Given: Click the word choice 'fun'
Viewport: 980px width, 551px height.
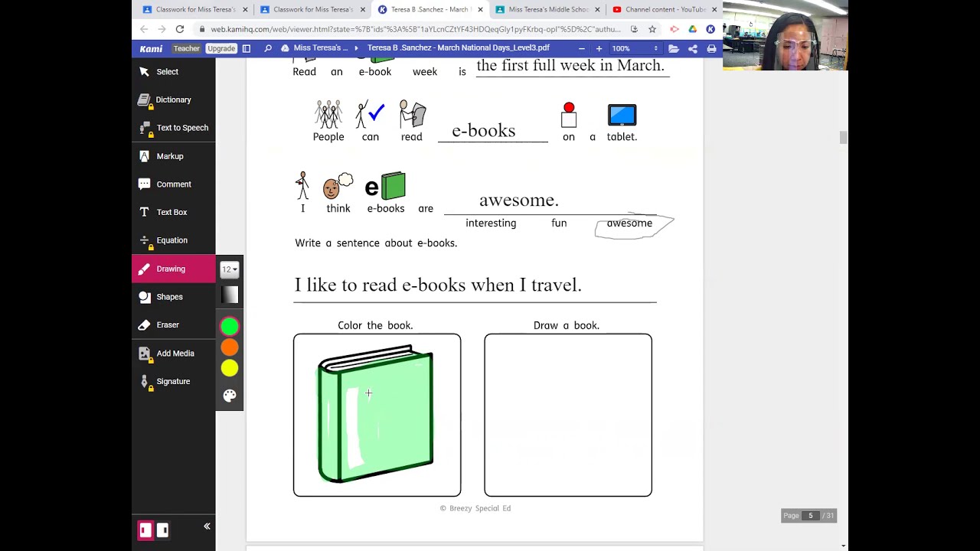Looking at the screenshot, I should click(559, 223).
